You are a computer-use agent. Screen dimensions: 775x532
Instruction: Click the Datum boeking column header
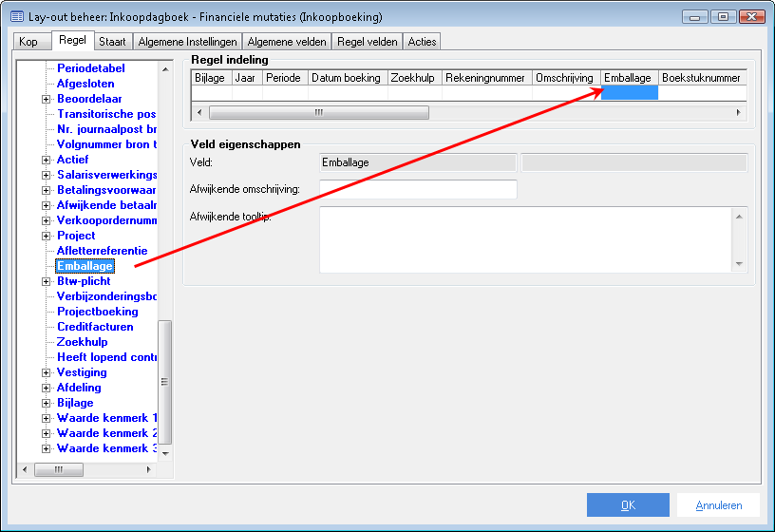[348, 78]
